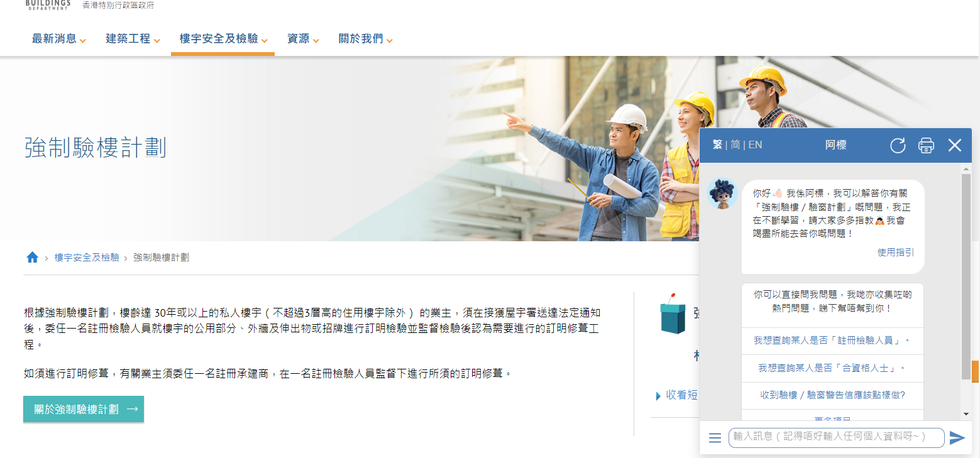
Task: Open 使用指引 link in chat
Action: (x=896, y=253)
